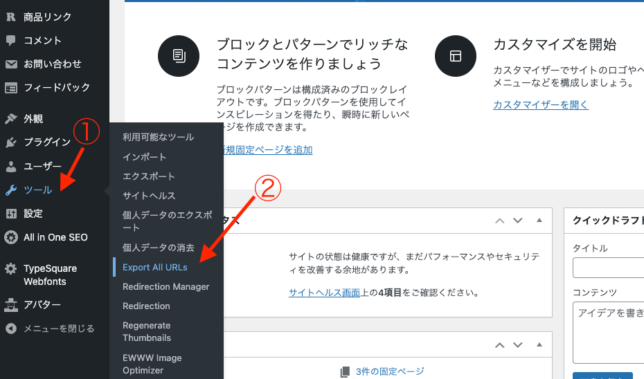Viewport: 644px width, 379px height.
Task: Click the メニューを閉じる collapse arrow icon
Action: tap(11, 328)
